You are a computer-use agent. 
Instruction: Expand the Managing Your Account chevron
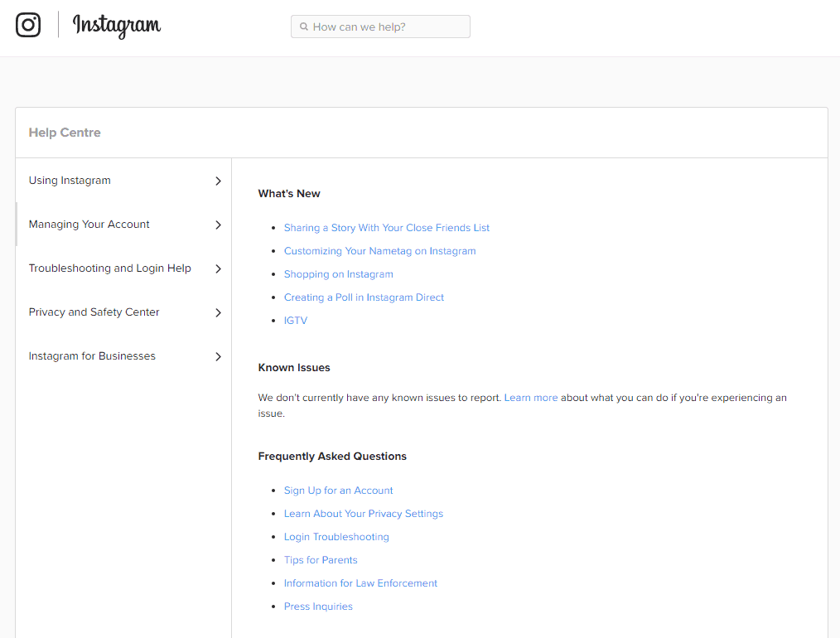click(218, 225)
